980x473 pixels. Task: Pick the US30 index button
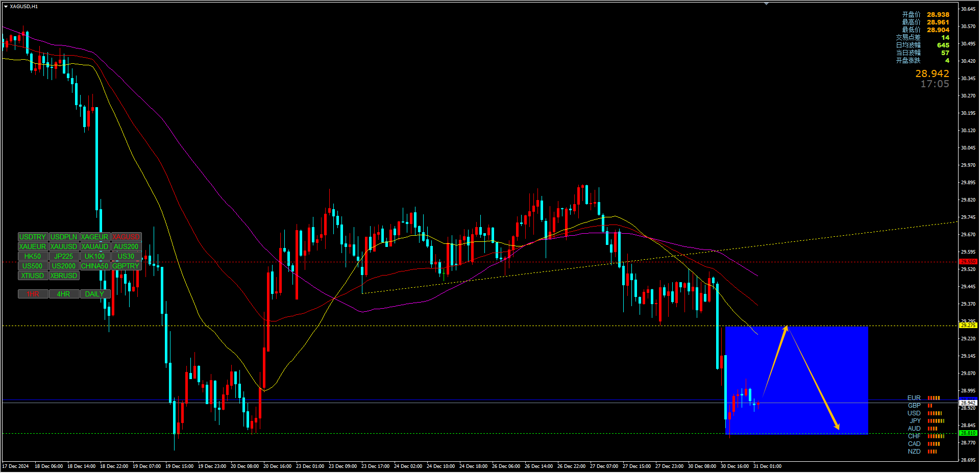pos(126,257)
